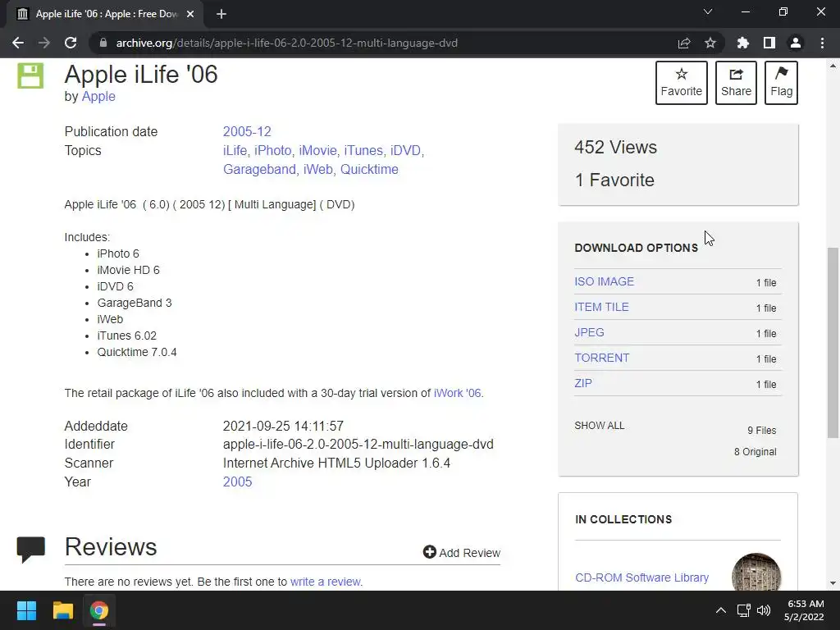Click the Chrome taskbar icon

pos(99,610)
